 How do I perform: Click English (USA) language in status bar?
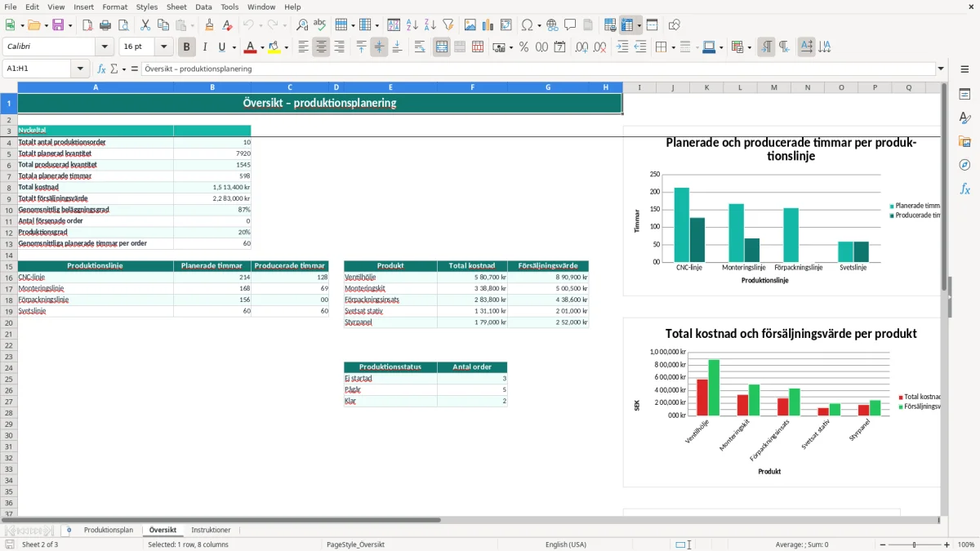[566, 544]
